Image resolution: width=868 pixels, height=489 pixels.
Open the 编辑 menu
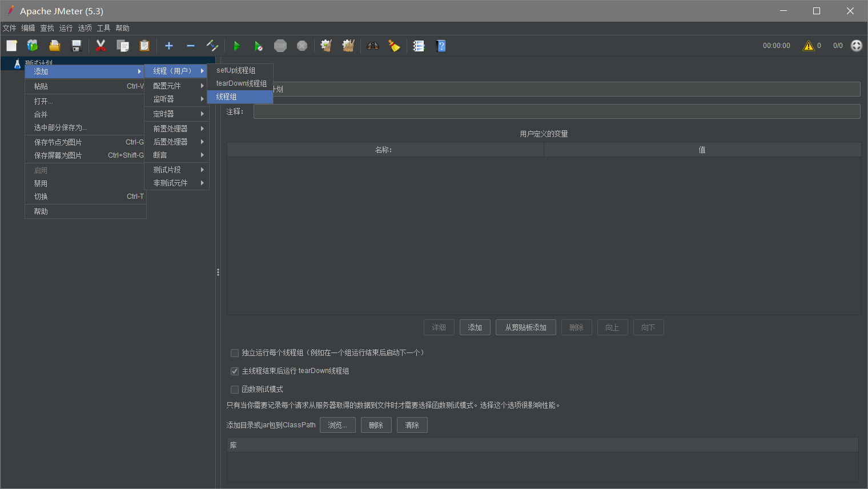click(29, 28)
